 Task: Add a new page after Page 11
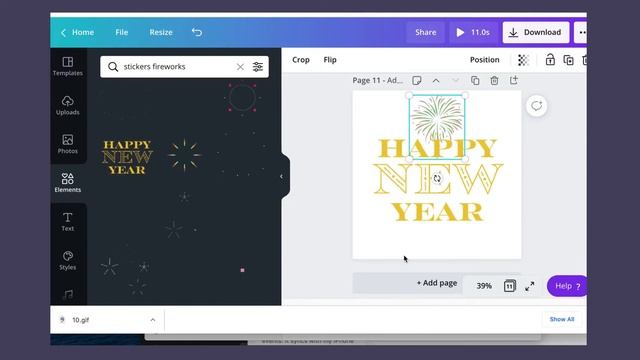[514, 80]
